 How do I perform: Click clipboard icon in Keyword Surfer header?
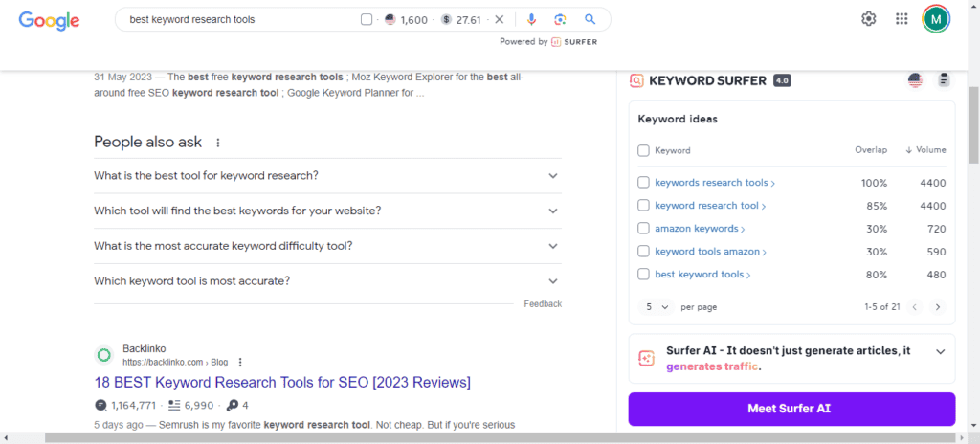click(944, 80)
